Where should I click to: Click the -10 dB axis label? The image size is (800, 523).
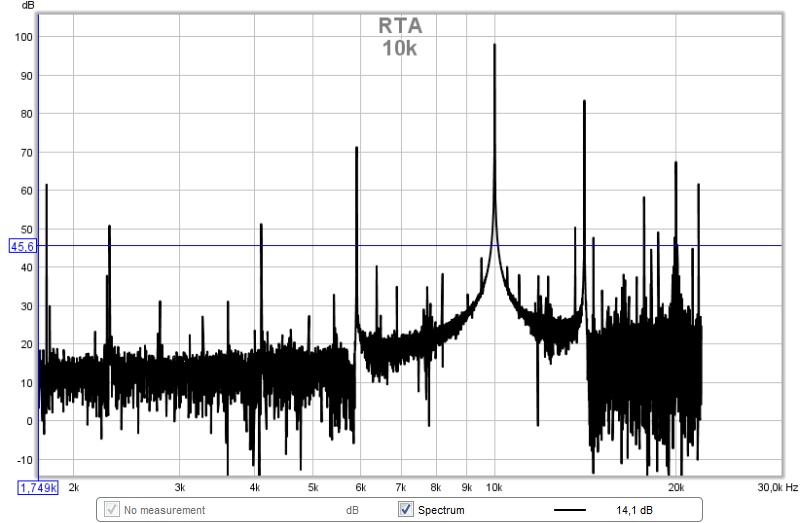24,460
